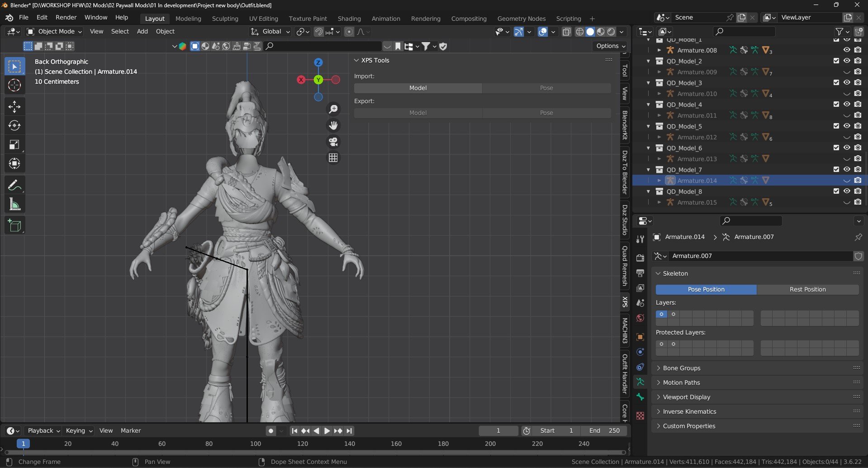Uncheck QD_Model_2 collection exclude checkbox

click(836, 61)
